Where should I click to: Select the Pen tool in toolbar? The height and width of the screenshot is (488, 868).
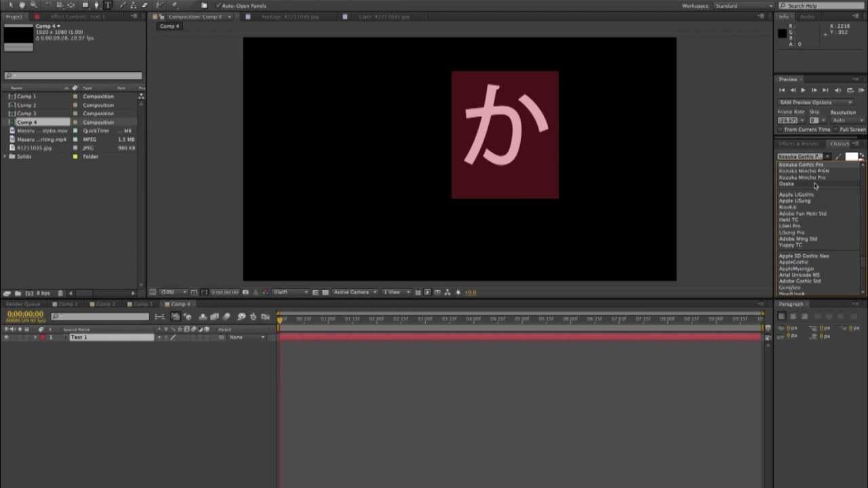[96, 5]
